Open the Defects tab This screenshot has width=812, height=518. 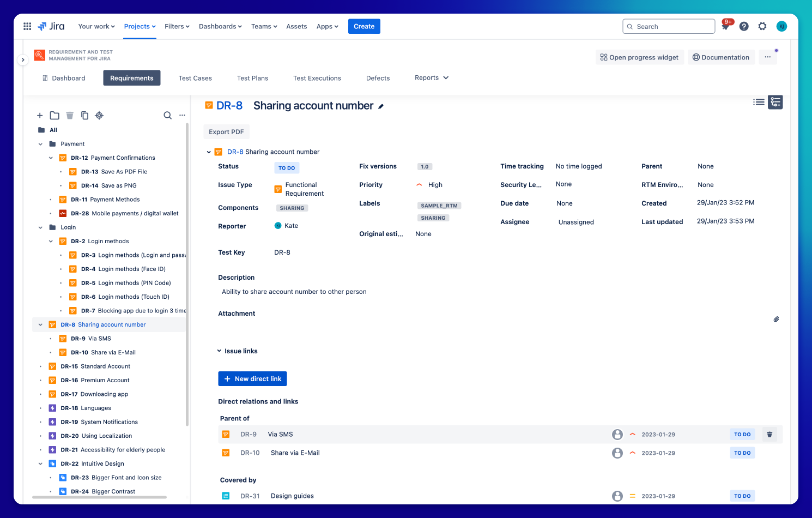point(378,78)
